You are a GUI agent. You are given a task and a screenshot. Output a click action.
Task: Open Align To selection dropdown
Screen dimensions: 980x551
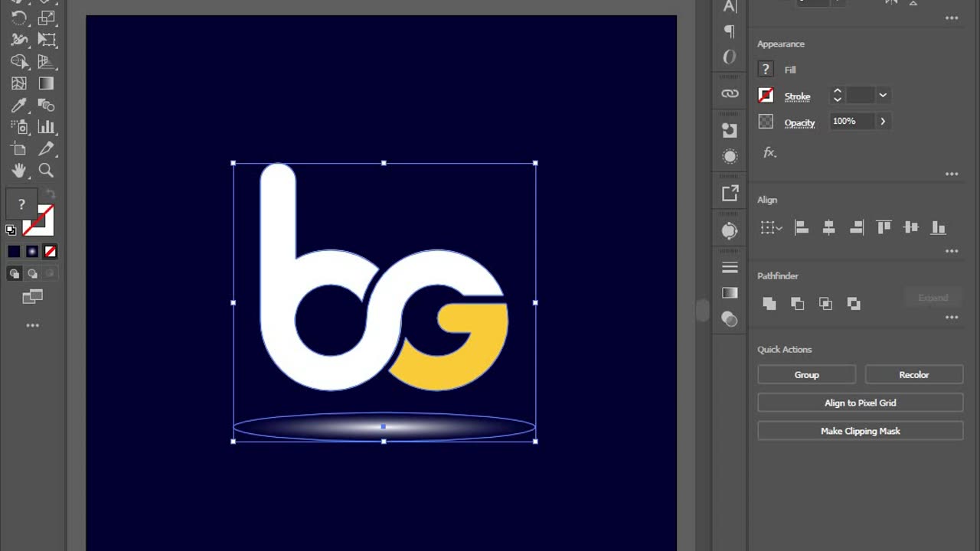(771, 227)
